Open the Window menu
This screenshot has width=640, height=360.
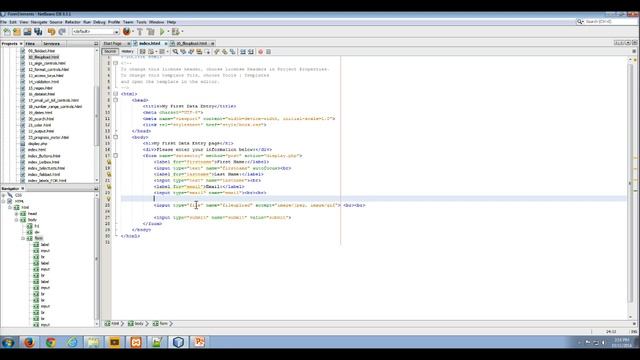156,22
